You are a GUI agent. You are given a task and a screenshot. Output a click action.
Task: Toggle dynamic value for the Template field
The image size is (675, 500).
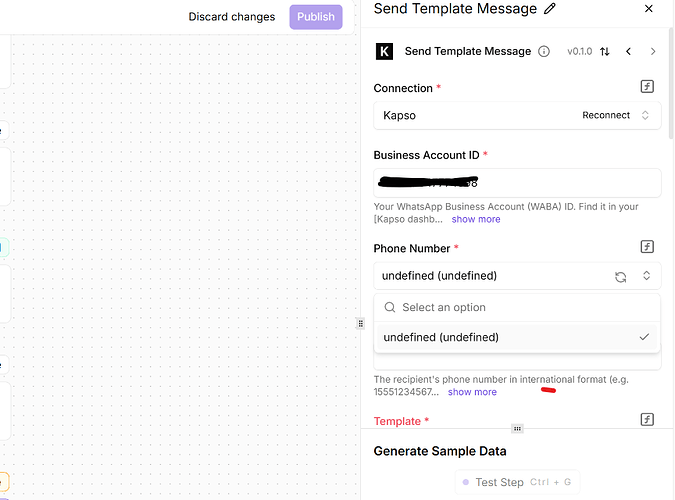pyautogui.click(x=647, y=419)
